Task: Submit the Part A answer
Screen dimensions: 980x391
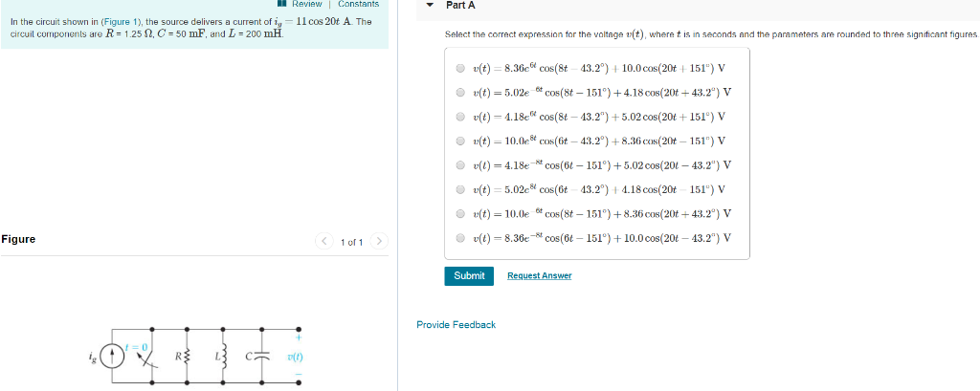Action: [x=469, y=275]
